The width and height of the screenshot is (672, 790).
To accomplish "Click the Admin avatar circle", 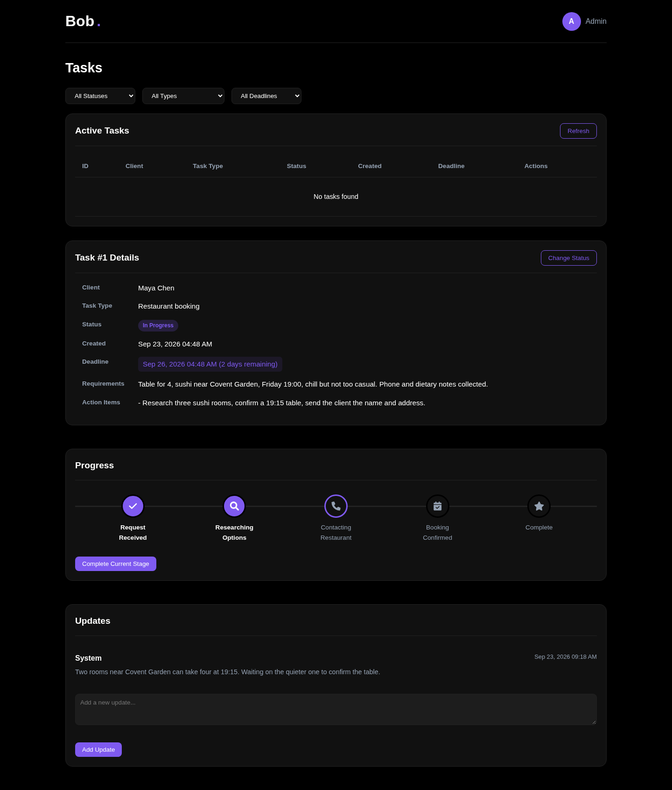I will pos(571,21).
